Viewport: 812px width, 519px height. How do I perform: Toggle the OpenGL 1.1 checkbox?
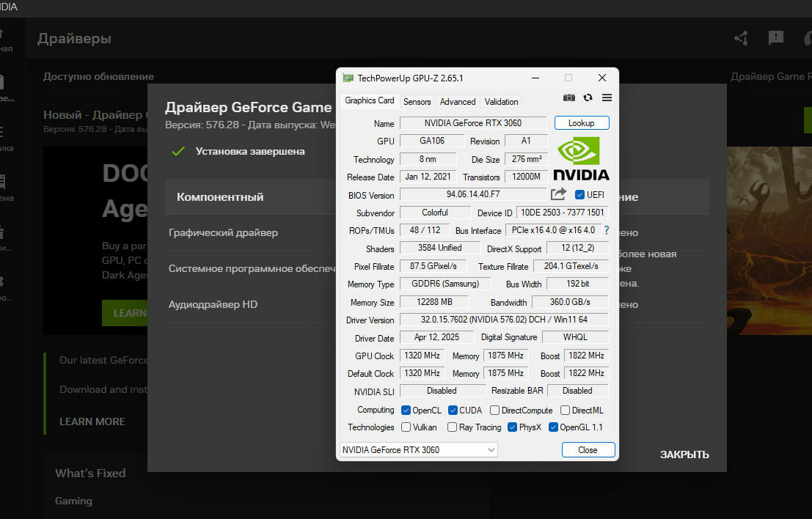(553, 427)
